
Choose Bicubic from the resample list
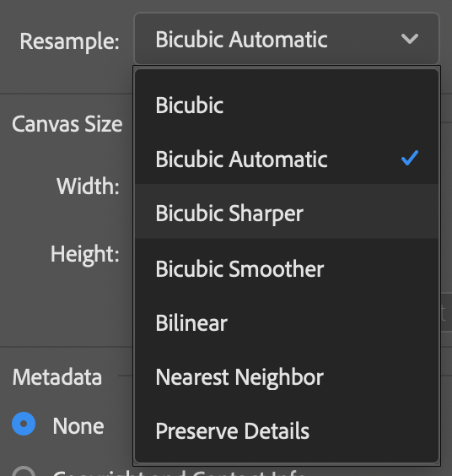[x=287, y=105]
